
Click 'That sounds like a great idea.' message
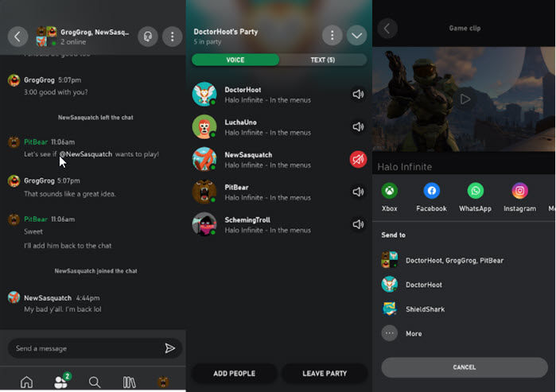pos(70,194)
